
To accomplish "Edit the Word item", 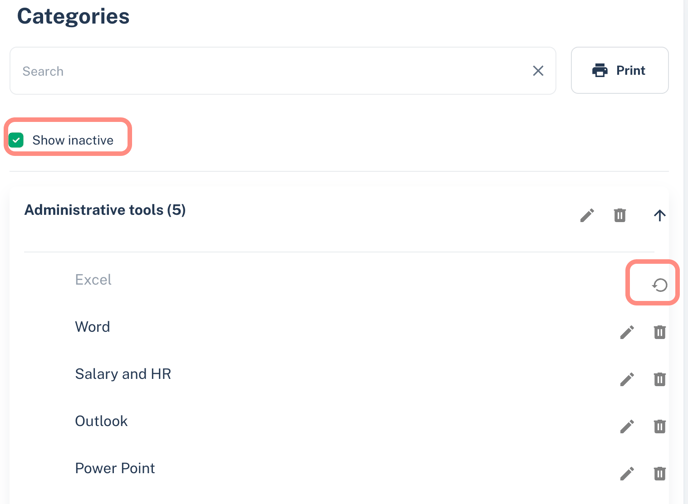I will (627, 332).
